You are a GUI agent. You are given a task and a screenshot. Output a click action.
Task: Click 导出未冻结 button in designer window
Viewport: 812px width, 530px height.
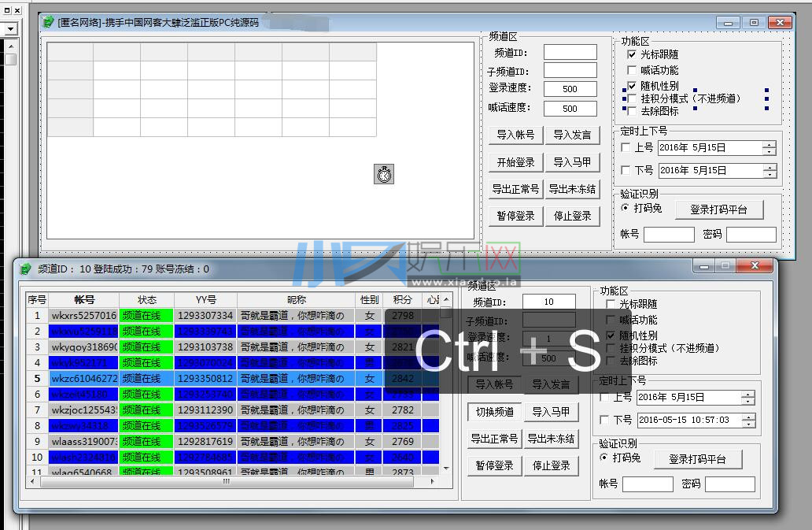point(572,190)
